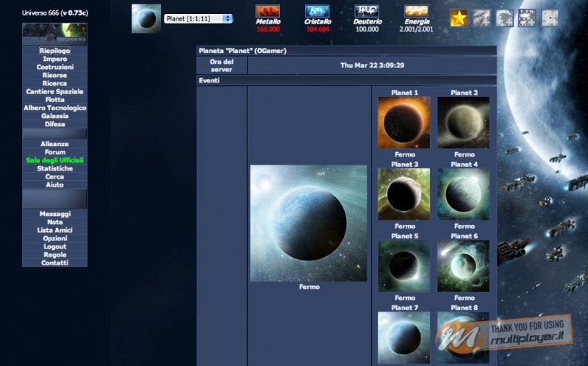This screenshot has height=366, width=588.
Task: Click the Deuterio resource icon
Action: (367, 11)
